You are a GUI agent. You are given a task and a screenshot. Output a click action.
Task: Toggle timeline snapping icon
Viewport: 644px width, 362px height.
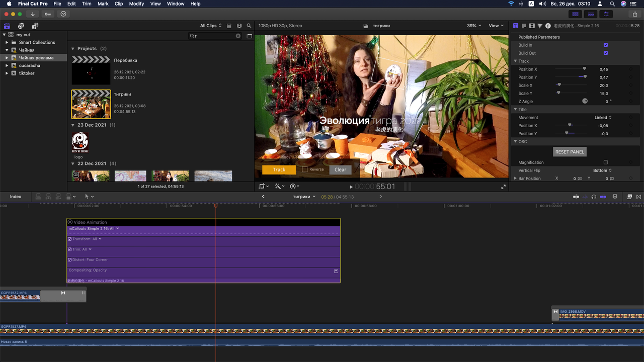603,197
